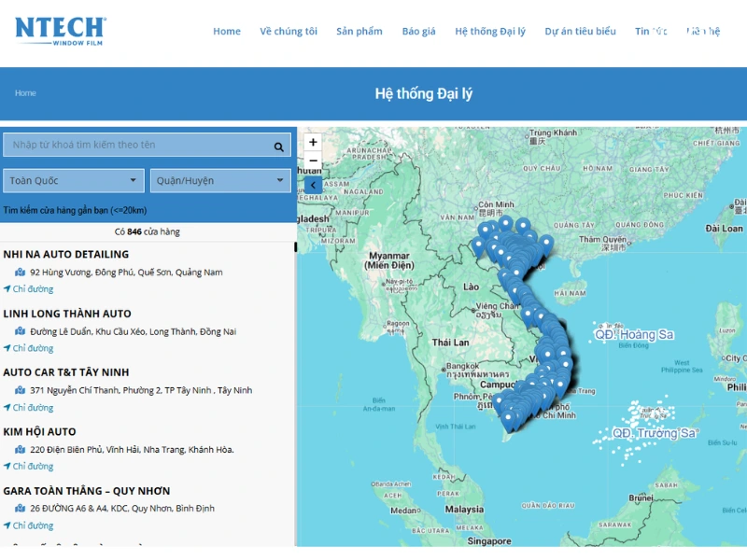Click the location icon beside 371 Nguyễn Chí Thanh
This screenshot has height=560, width=747.
[20, 390]
